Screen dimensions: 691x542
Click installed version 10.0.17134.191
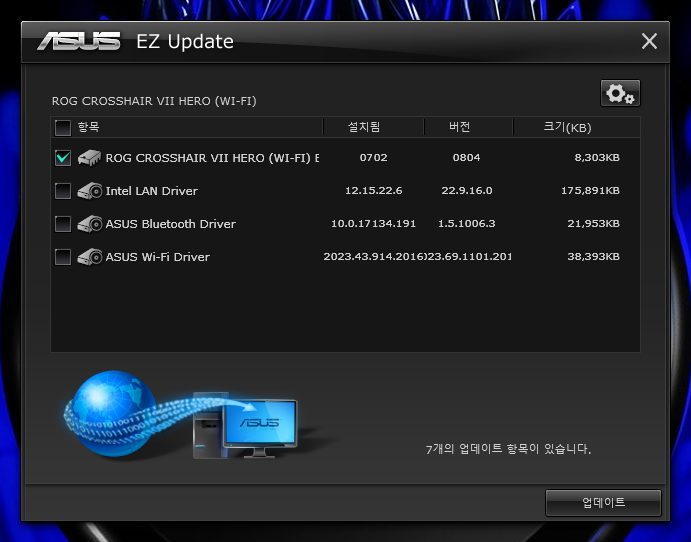373,224
